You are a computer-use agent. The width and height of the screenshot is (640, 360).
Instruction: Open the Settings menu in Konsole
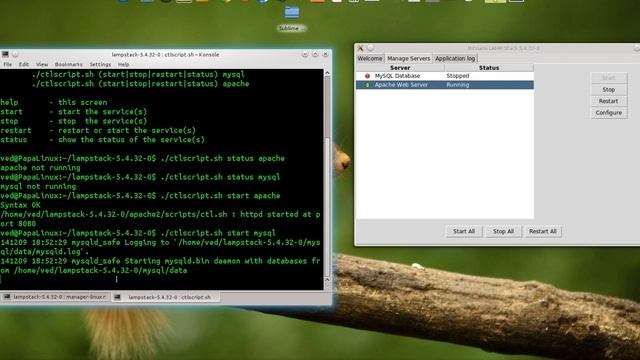click(100, 64)
